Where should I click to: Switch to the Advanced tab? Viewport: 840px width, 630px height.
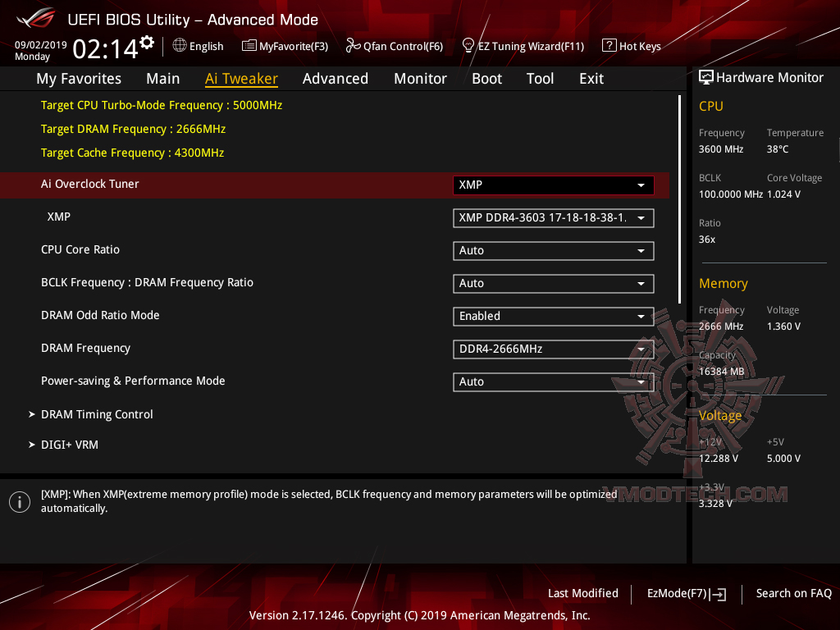(336, 78)
